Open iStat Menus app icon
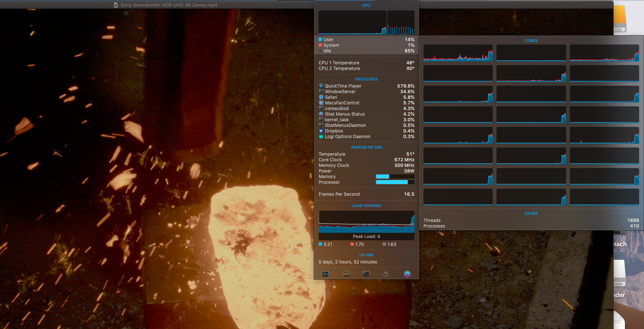Screen dimensions: 644x329 pos(407,274)
